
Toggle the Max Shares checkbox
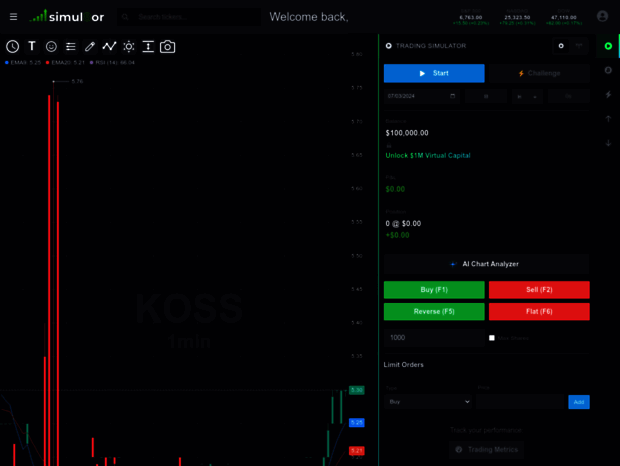[492, 338]
